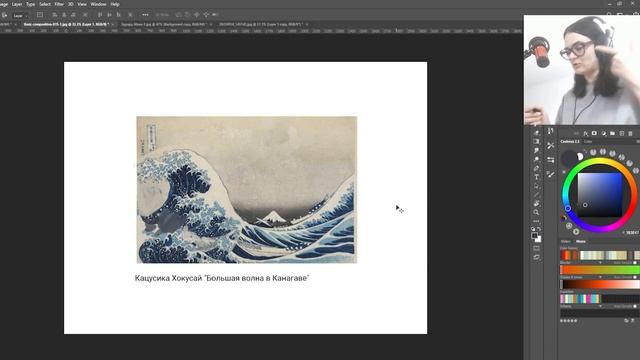Toggle Auto Sample checkbox for Shades & tones
The width and height of the screenshot is (640, 360).
click(635, 277)
